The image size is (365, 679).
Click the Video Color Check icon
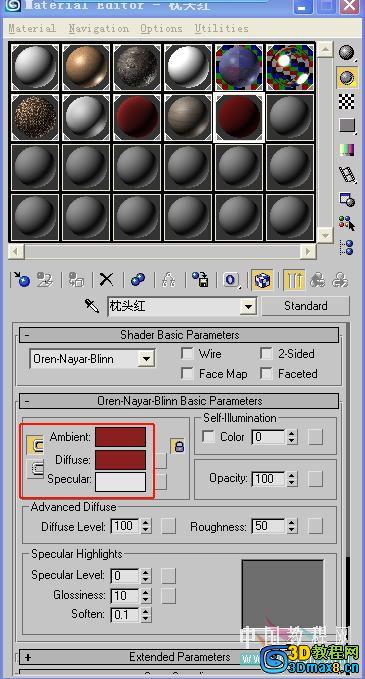point(347,150)
